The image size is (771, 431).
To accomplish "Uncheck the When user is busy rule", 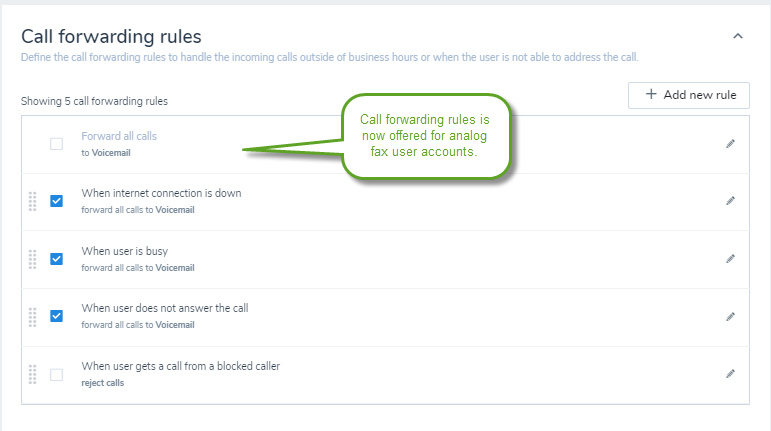I will click(57, 259).
